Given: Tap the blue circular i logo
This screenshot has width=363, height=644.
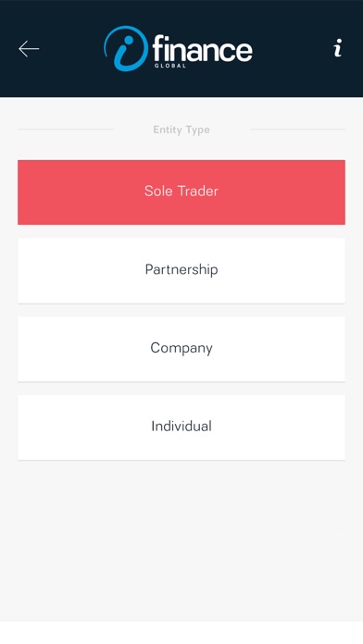Looking at the screenshot, I should (126, 48).
